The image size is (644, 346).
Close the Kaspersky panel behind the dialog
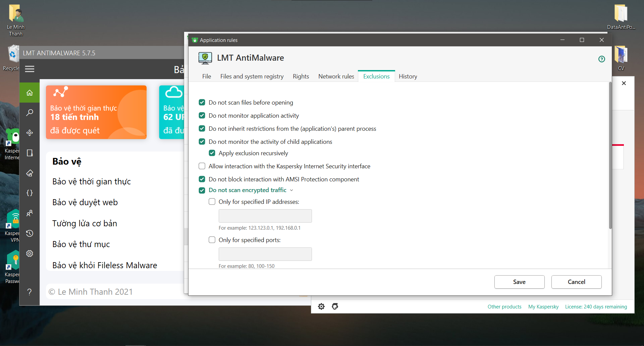click(624, 83)
